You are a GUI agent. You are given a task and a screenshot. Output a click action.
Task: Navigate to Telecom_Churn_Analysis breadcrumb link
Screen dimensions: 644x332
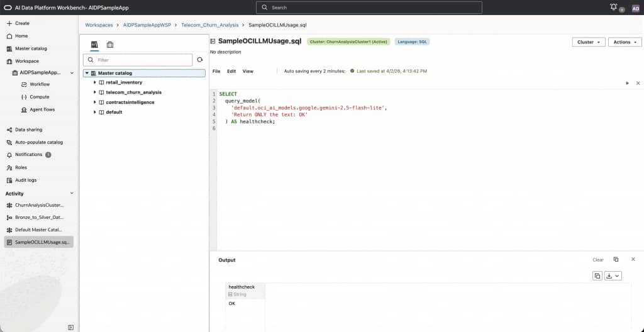coord(210,25)
